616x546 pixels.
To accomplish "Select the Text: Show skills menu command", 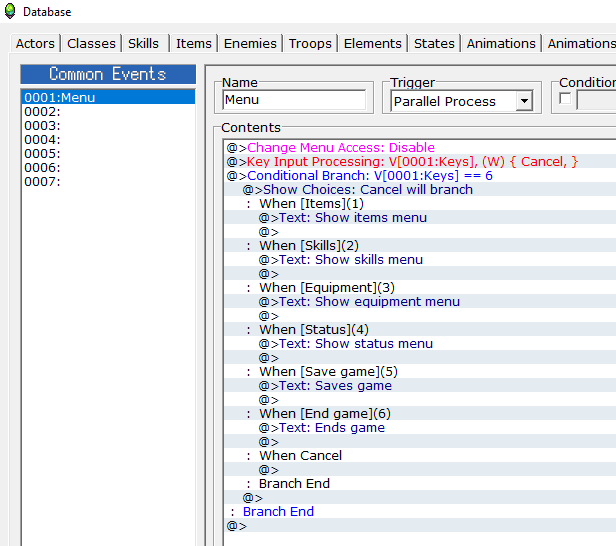I will [420, 260].
